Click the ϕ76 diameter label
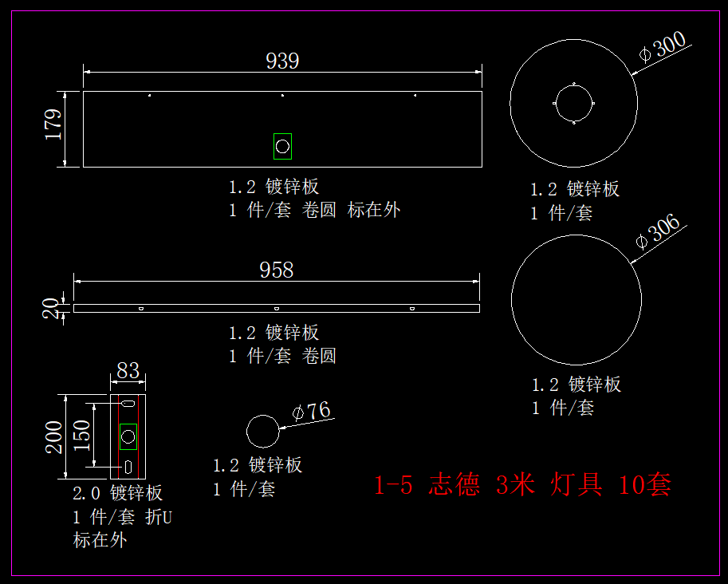The height and width of the screenshot is (584, 728). pyautogui.click(x=312, y=412)
